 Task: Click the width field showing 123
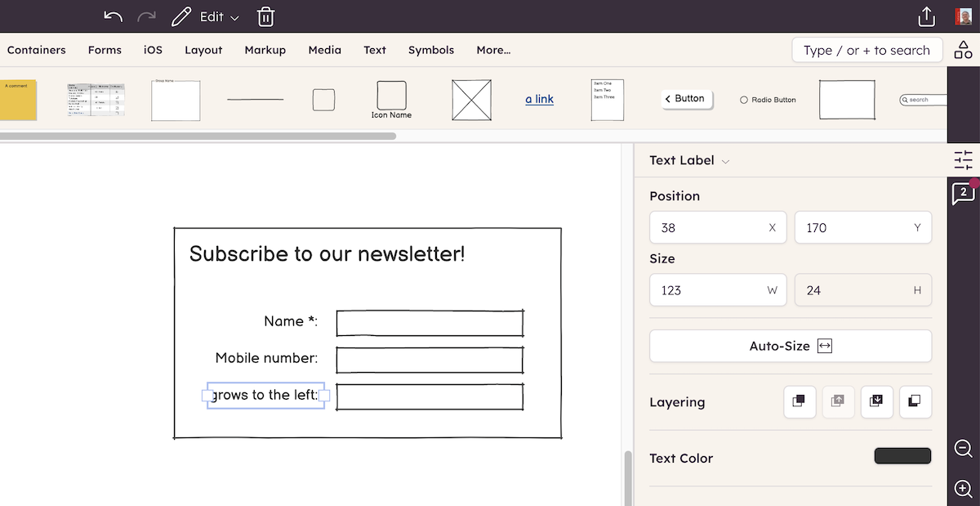click(x=718, y=289)
